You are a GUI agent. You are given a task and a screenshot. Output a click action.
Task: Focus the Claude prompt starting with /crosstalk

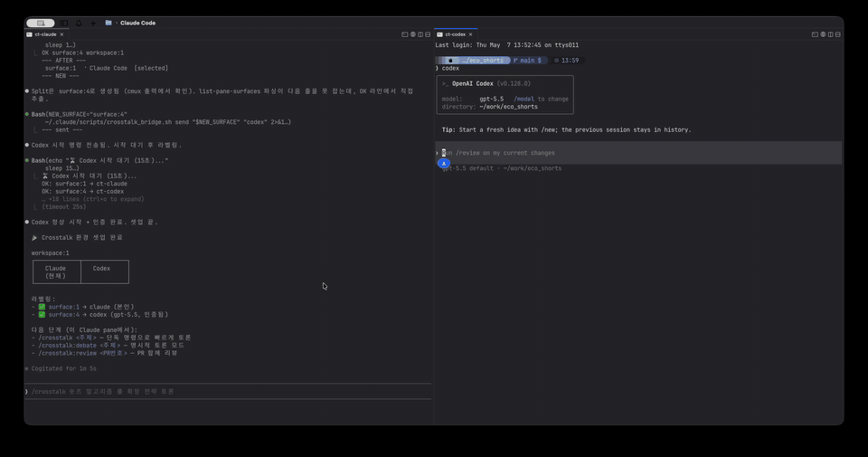[228, 391]
